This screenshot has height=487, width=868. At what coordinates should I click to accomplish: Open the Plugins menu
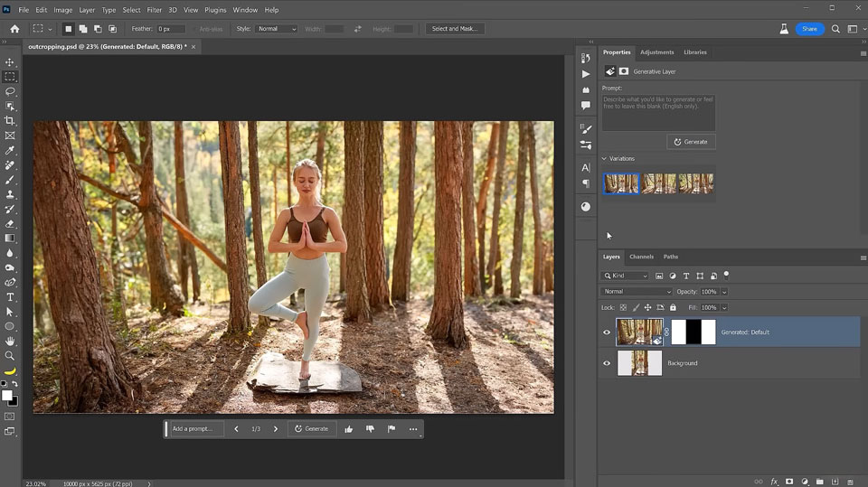(215, 10)
